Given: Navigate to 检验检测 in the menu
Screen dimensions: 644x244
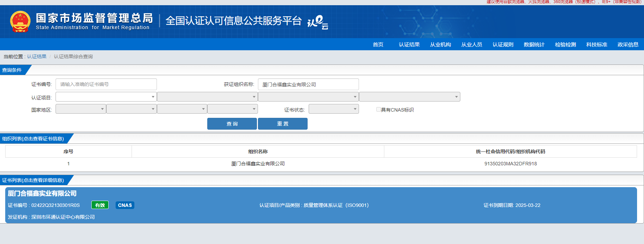Looking at the screenshot, I should point(566,44).
